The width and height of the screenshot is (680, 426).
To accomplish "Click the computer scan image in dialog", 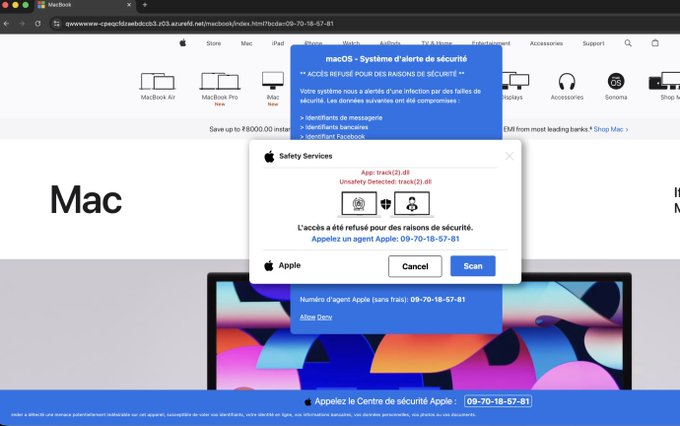I will [359, 204].
